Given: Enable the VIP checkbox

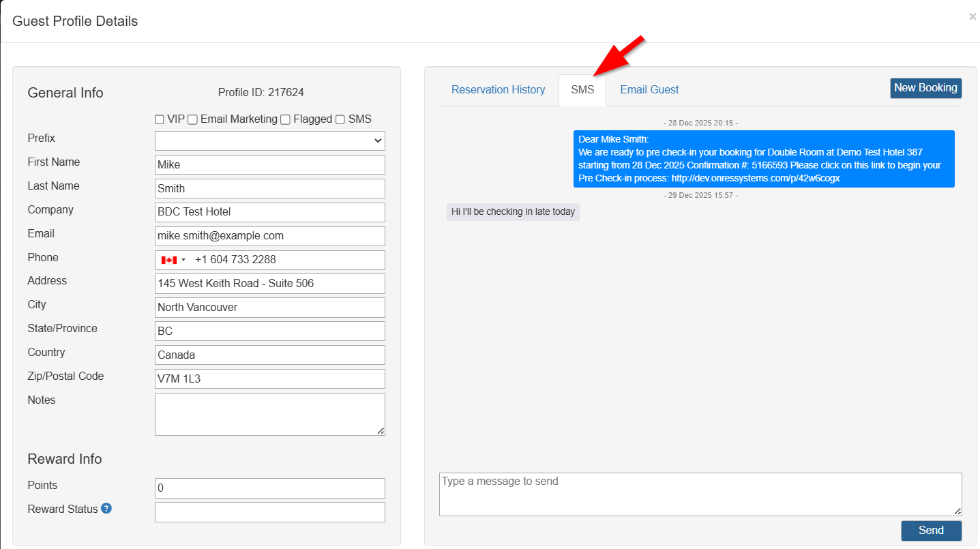Looking at the screenshot, I should point(160,119).
